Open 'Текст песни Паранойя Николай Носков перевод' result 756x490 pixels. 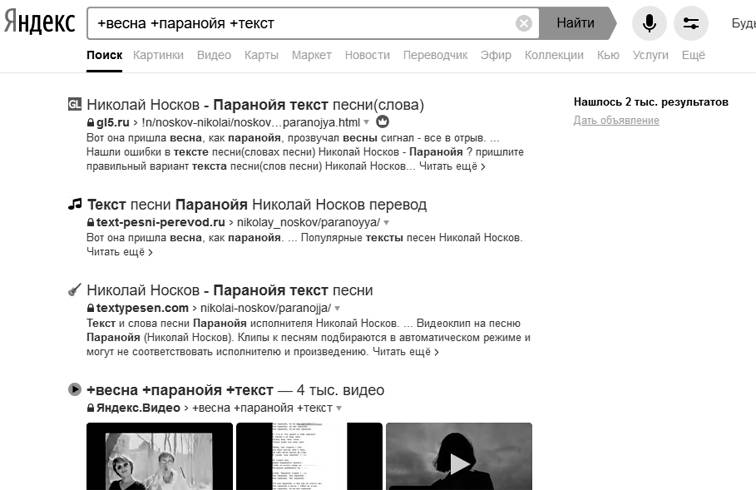tap(257, 204)
